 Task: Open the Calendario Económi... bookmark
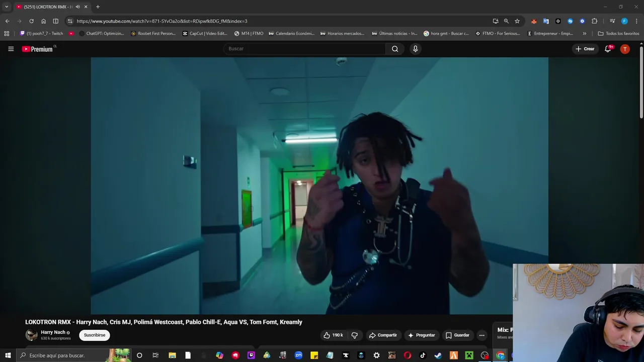(291, 34)
